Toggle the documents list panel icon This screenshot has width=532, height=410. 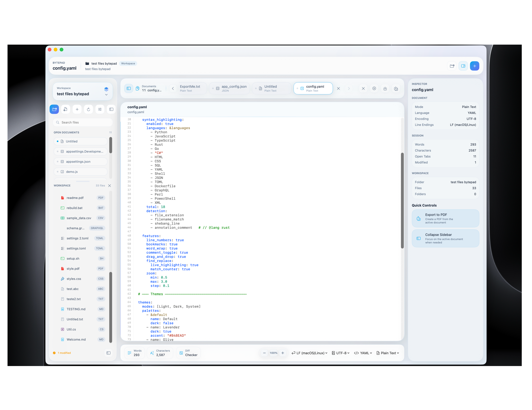point(129,88)
